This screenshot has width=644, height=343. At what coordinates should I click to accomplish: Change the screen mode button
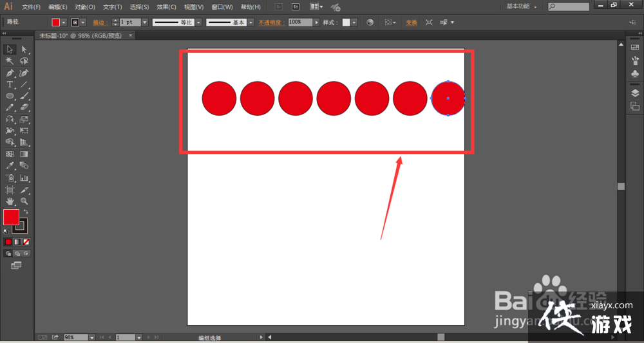[x=16, y=266]
